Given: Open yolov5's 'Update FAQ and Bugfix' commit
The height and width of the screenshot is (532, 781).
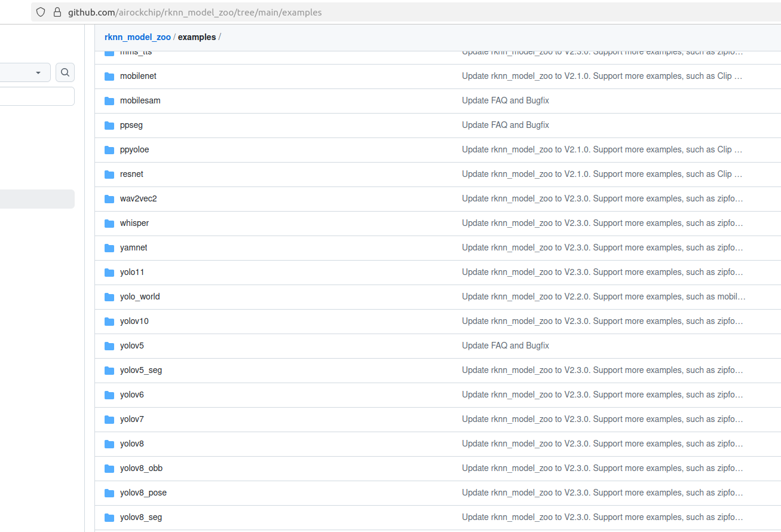Looking at the screenshot, I should pyautogui.click(x=506, y=346).
